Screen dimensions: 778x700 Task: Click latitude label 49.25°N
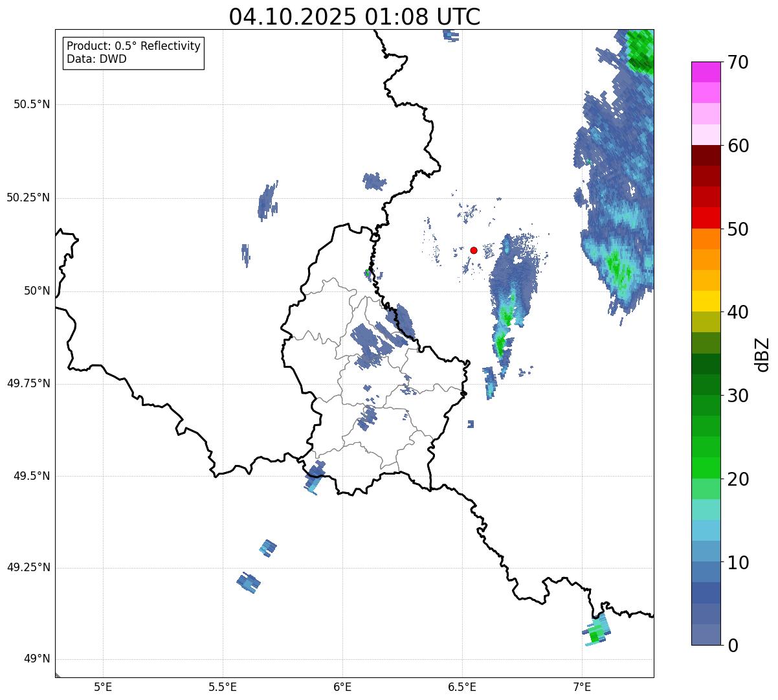point(28,567)
